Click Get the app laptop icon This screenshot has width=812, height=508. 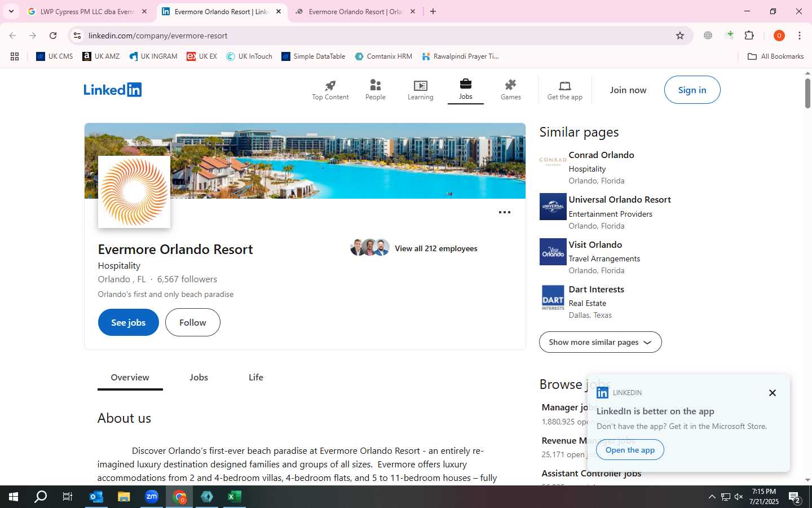click(x=565, y=85)
